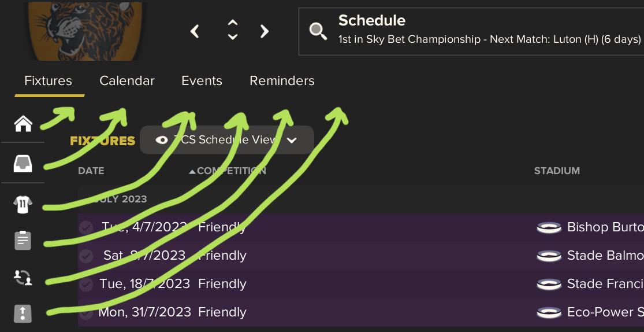Image resolution: width=644 pixels, height=332 pixels.
Task: Open the Home sidebar icon
Action: (24, 123)
